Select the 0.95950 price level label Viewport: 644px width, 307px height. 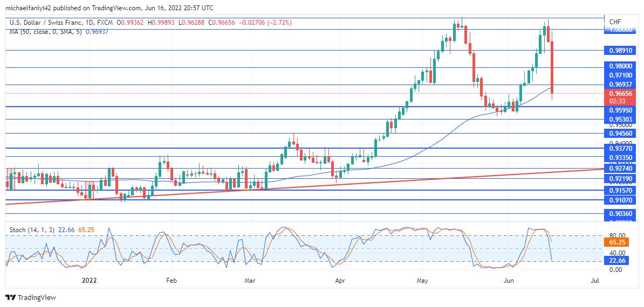coord(621,110)
